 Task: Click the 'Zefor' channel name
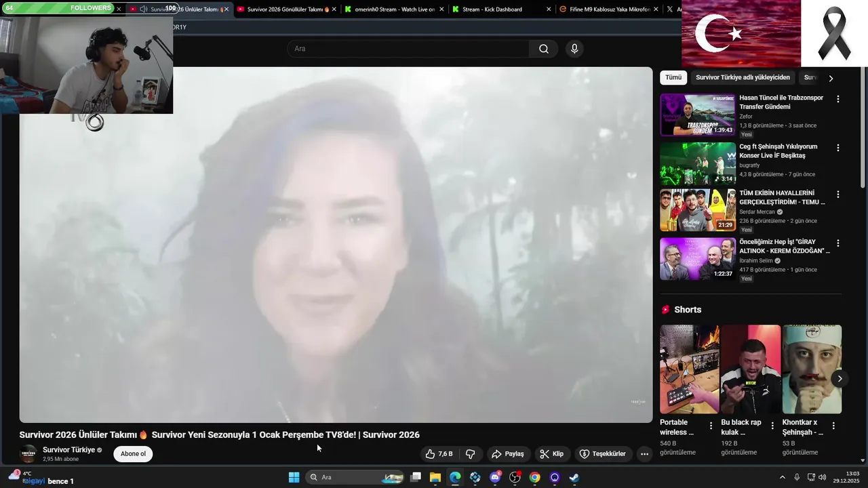746,117
